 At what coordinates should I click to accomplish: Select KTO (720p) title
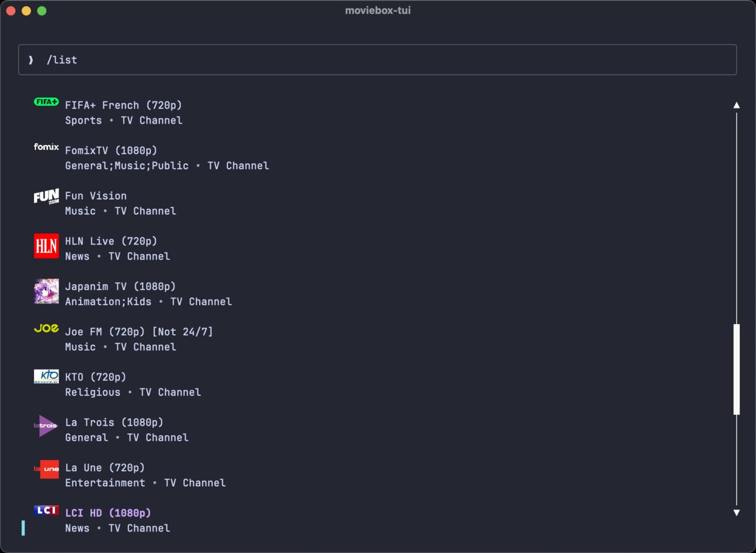(96, 378)
